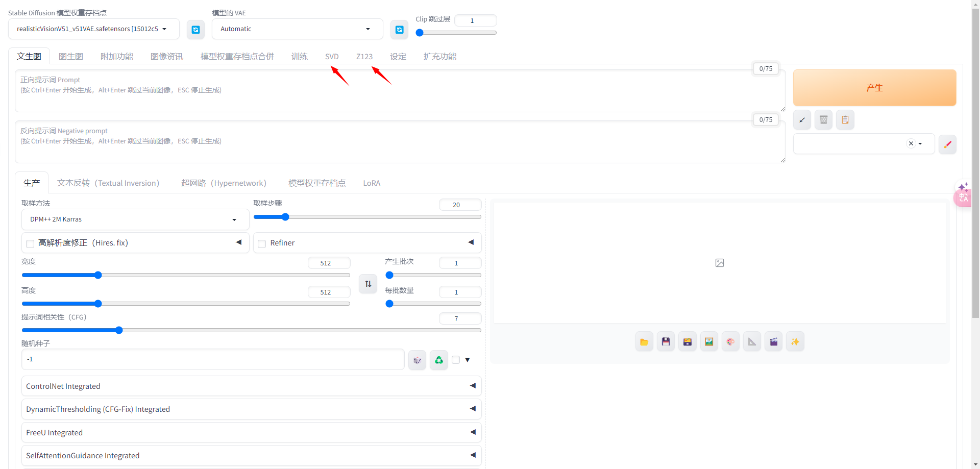
Task: Enable the Refiner checkbox
Action: tap(262, 243)
